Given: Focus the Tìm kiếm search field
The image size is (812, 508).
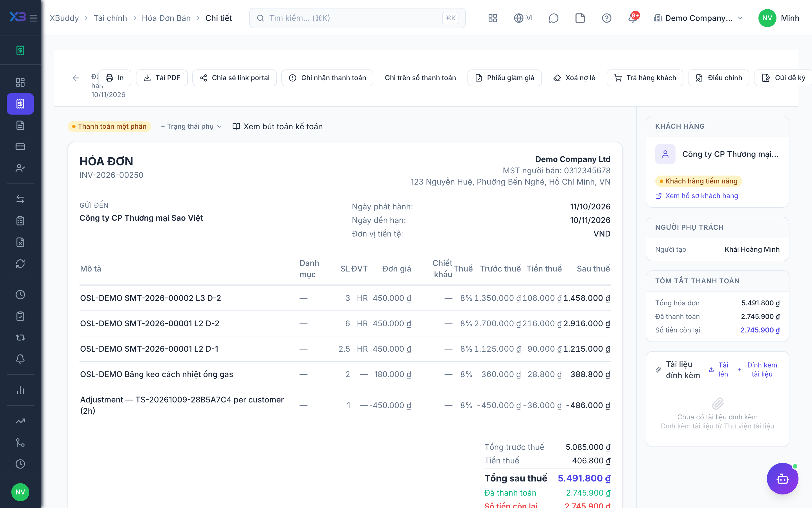Looking at the screenshot, I should [357, 18].
